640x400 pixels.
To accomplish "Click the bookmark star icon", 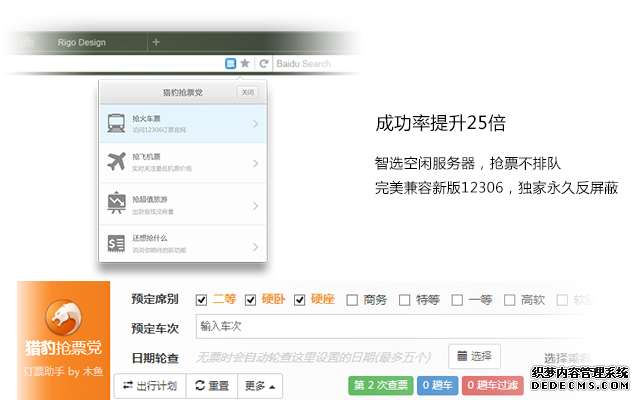I will point(245,63).
